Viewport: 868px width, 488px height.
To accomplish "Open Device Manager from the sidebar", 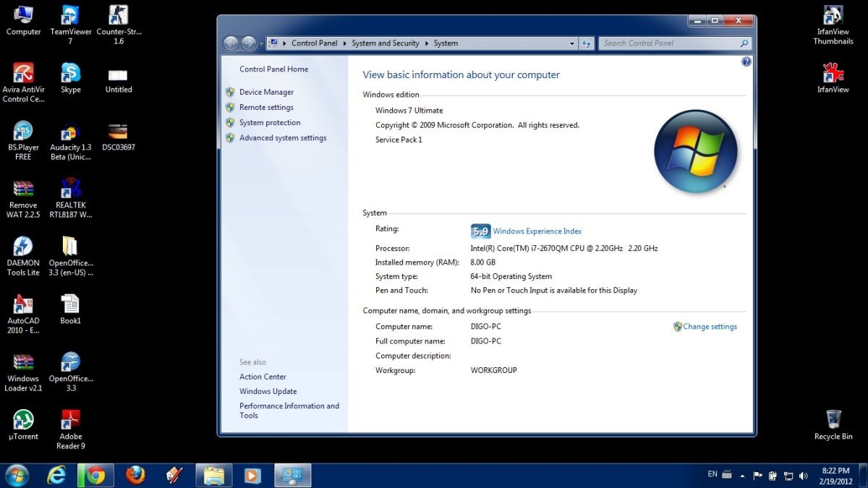I will click(266, 93).
